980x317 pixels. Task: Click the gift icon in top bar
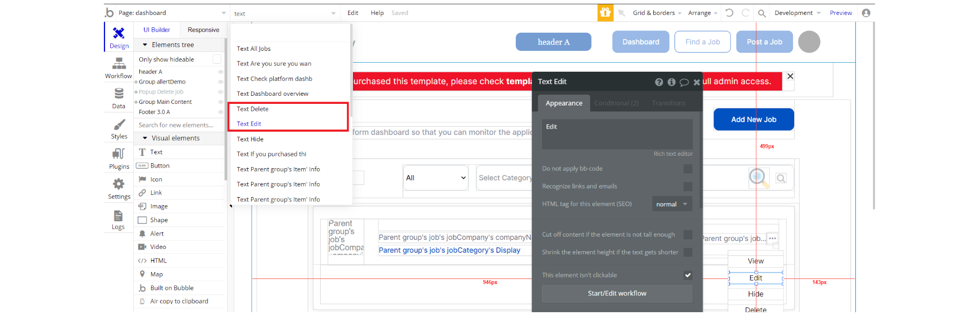click(605, 13)
